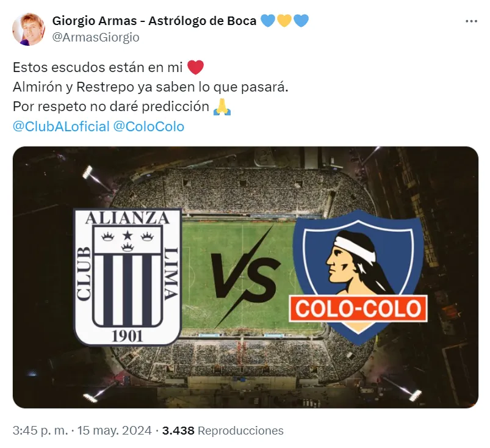Click the Alianza Lima club crest
490x448 pixels.
[128, 276]
